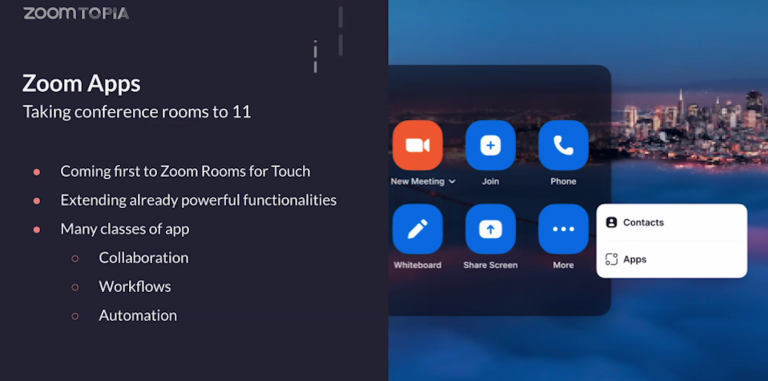The image size is (768, 381).
Task: Select Contacts from the More menu
Action: 672,222
